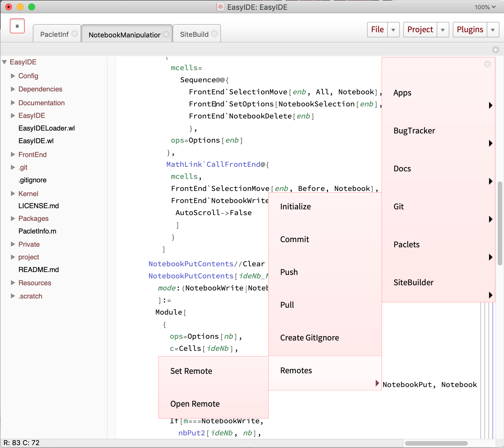This screenshot has width=504, height=448.
Task: Open PacletInfo.m file
Action: [x=37, y=231]
